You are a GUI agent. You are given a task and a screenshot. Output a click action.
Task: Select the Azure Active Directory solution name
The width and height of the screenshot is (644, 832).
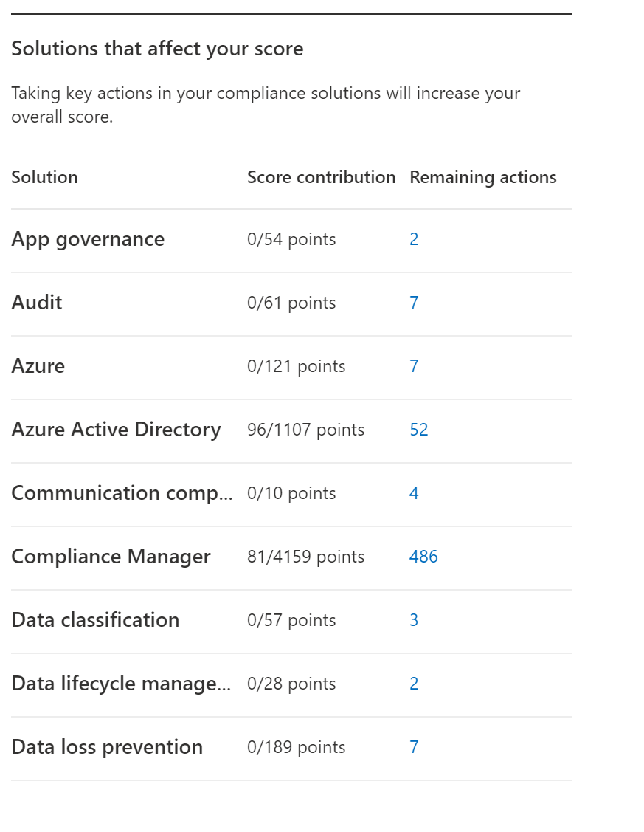point(116,430)
